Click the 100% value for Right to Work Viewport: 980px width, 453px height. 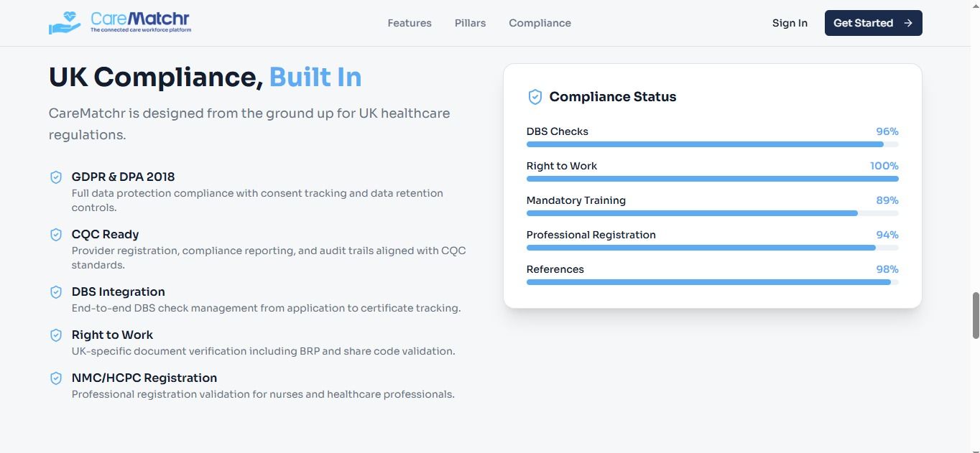click(x=884, y=166)
